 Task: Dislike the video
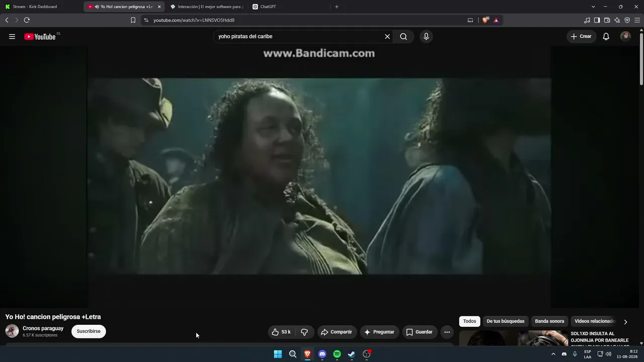pos(304,332)
